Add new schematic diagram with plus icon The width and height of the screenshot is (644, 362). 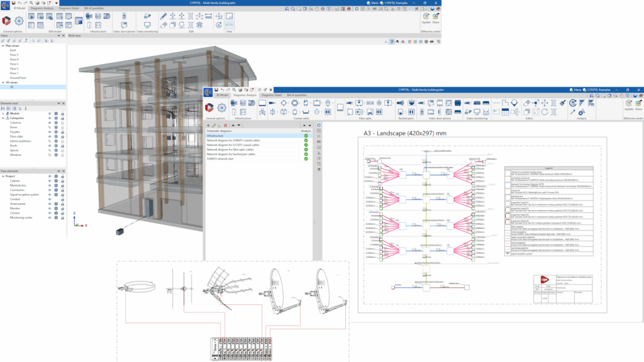click(208, 126)
